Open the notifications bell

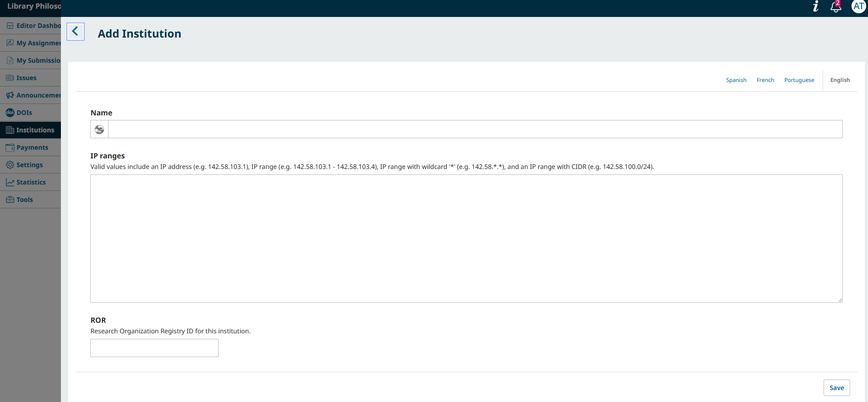pos(835,7)
